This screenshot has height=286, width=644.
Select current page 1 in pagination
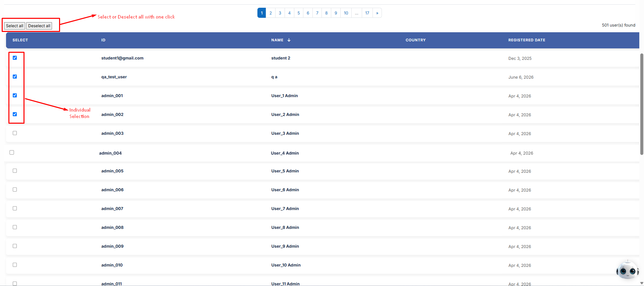(262, 13)
